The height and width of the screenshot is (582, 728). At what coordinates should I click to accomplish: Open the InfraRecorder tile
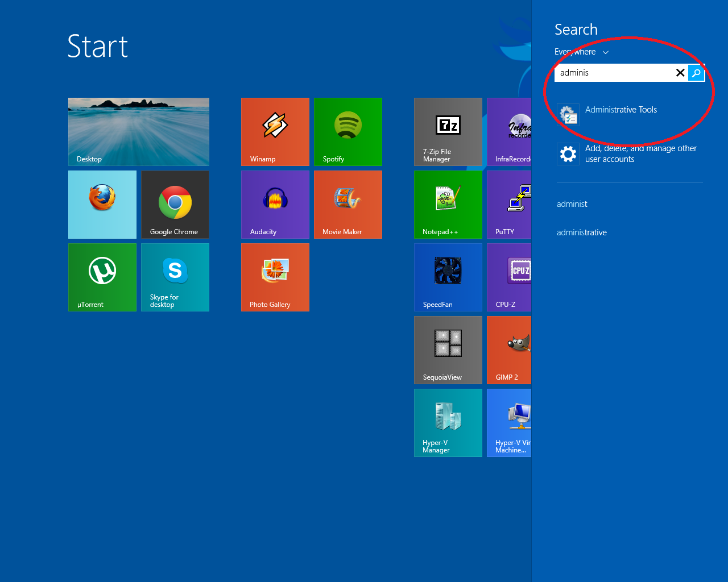[509, 132]
